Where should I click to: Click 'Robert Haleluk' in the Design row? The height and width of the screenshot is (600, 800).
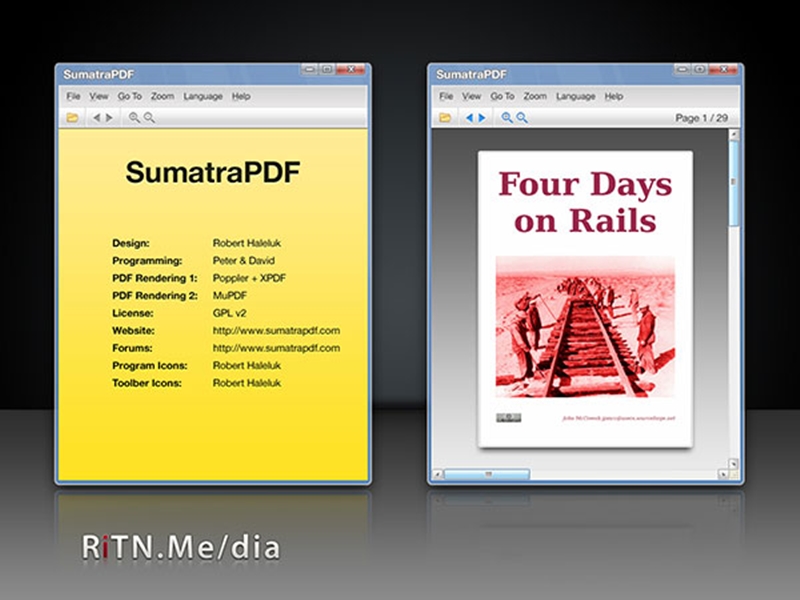tap(247, 243)
